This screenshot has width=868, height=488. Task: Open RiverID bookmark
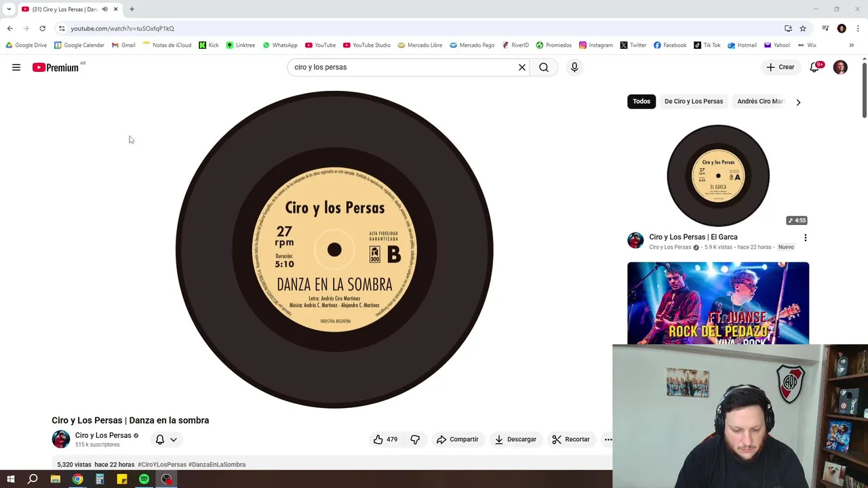(x=515, y=45)
